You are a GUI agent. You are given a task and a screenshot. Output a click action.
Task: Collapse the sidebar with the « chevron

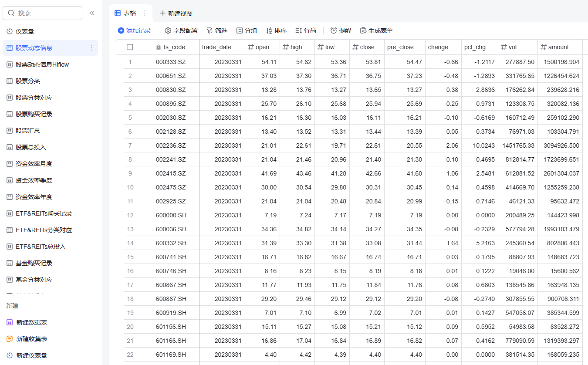[92, 13]
